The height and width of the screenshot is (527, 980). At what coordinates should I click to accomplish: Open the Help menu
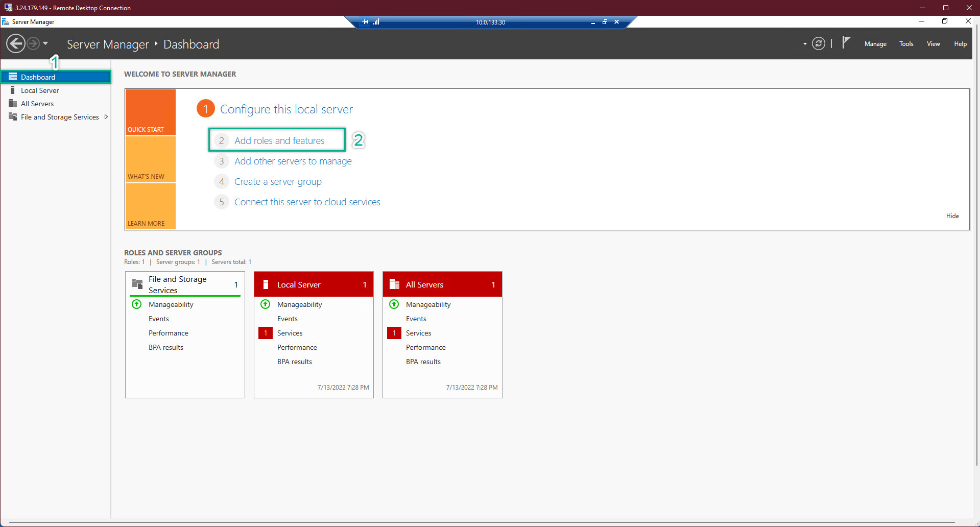[960, 44]
